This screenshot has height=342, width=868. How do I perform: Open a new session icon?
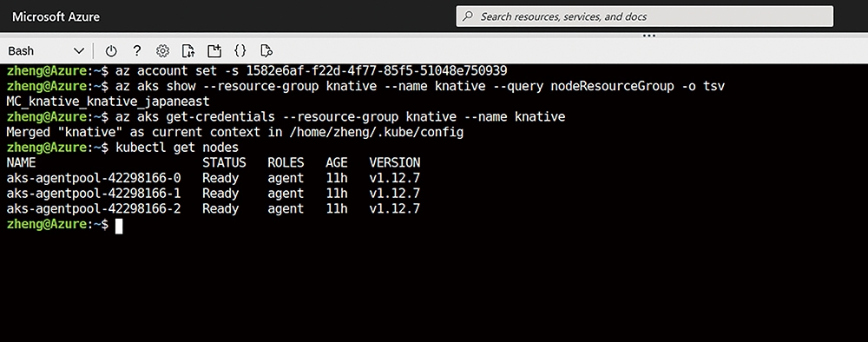tap(214, 51)
